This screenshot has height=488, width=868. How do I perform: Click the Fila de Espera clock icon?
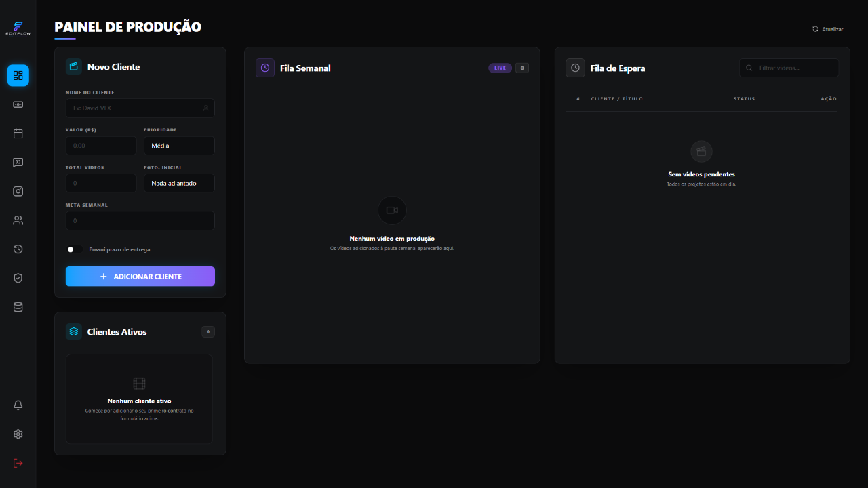click(575, 68)
